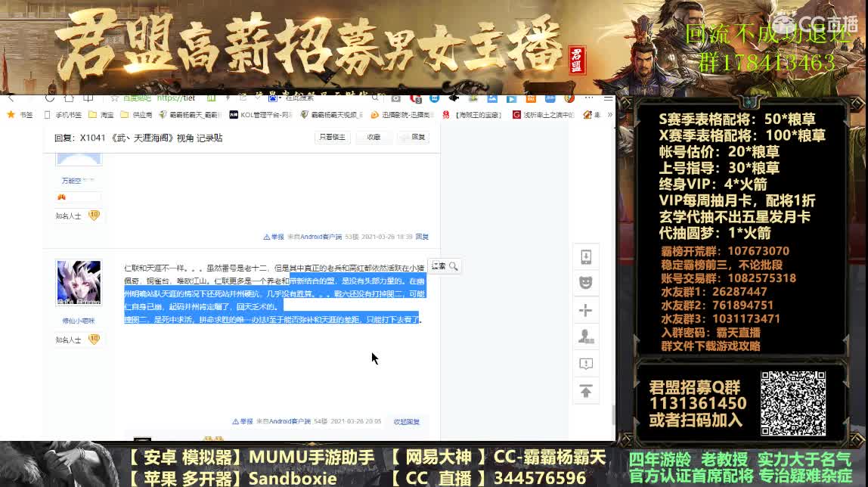Open the red extension icon with badge
This screenshot has height=487, width=868.
415,98
